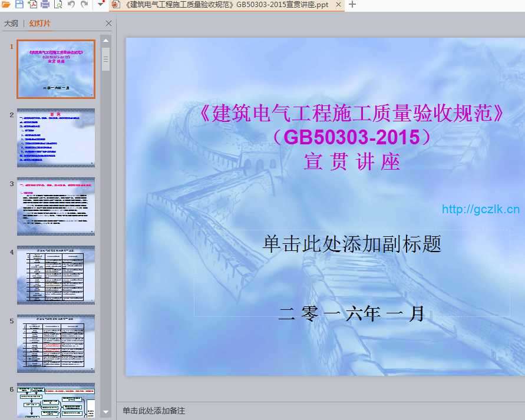This screenshot has height=420, width=525.
Task: Click the Save icon in toolbar
Action: pyautogui.click(x=19, y=5)
